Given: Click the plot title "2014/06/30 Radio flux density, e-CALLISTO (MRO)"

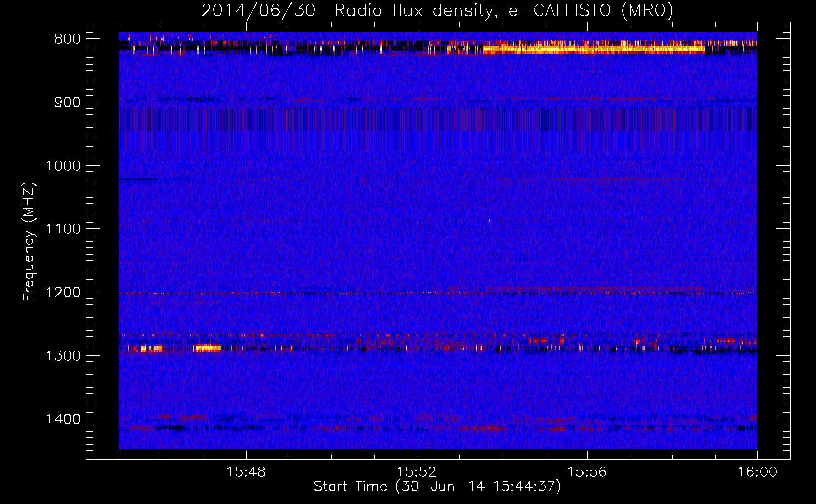Looking at the screenshot, I should pos(437,10).
